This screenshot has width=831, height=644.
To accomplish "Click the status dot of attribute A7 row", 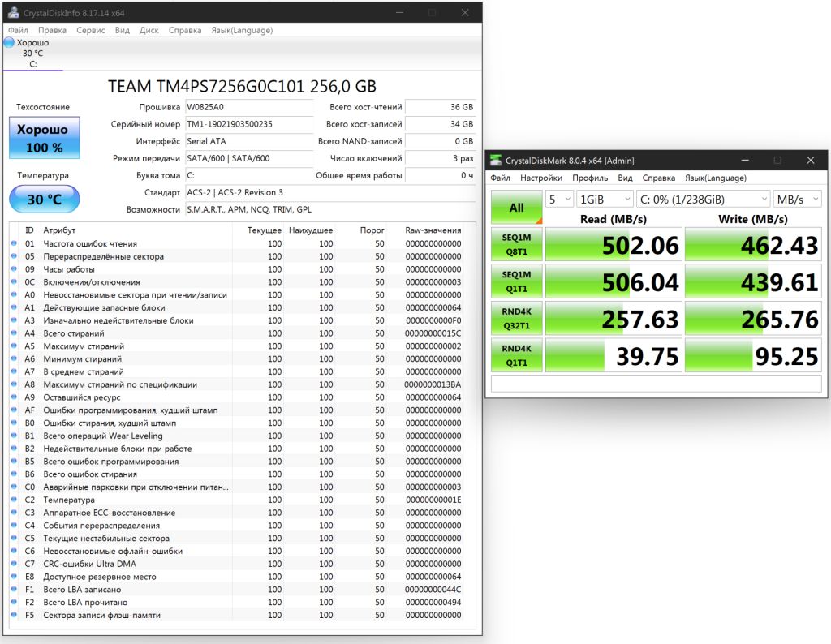I will pyautogui.click(x=14, y=371).
